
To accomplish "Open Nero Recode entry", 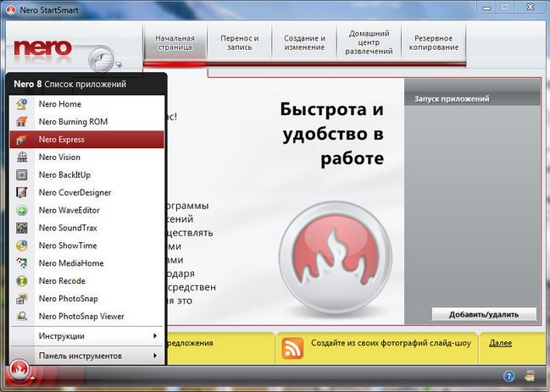I will coord(87,281).
